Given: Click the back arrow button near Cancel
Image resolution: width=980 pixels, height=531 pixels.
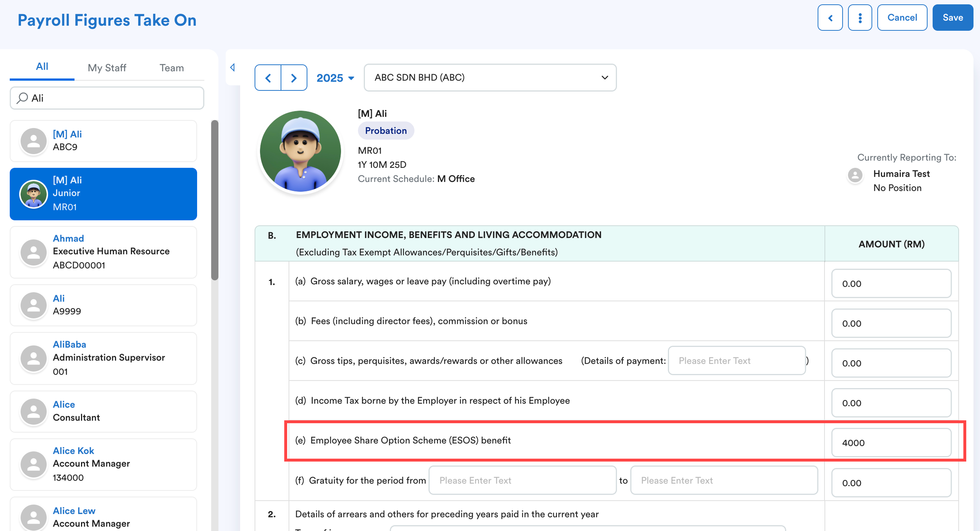Looking at the screenshot, I should click(x=830, y=18).
